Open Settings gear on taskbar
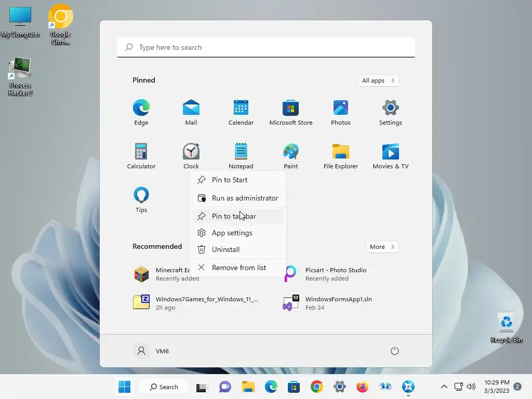 339,387
